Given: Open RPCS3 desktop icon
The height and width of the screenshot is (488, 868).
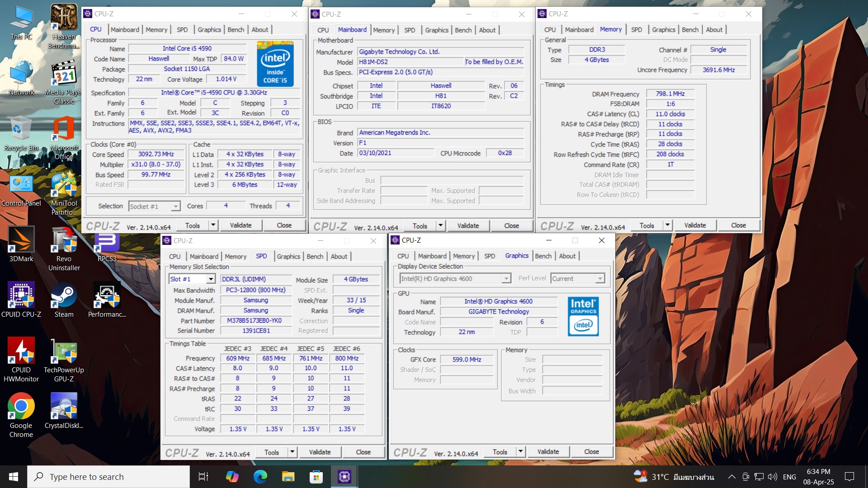Looking at the screenshot, I should coord(107,248).
